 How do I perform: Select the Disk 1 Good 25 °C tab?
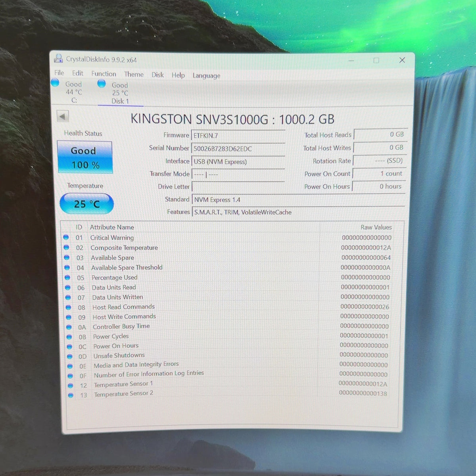(x=120, y=93)
